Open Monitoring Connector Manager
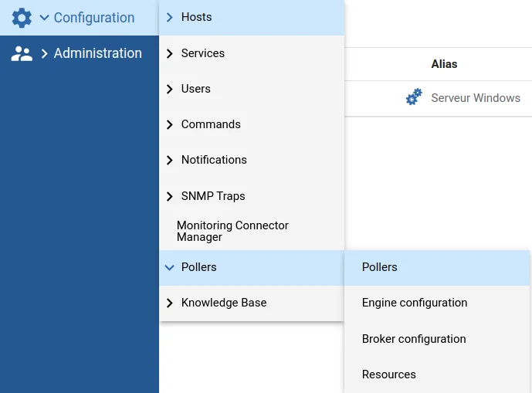The height and width of the screenshot is (393, 532). pos(252,231)
